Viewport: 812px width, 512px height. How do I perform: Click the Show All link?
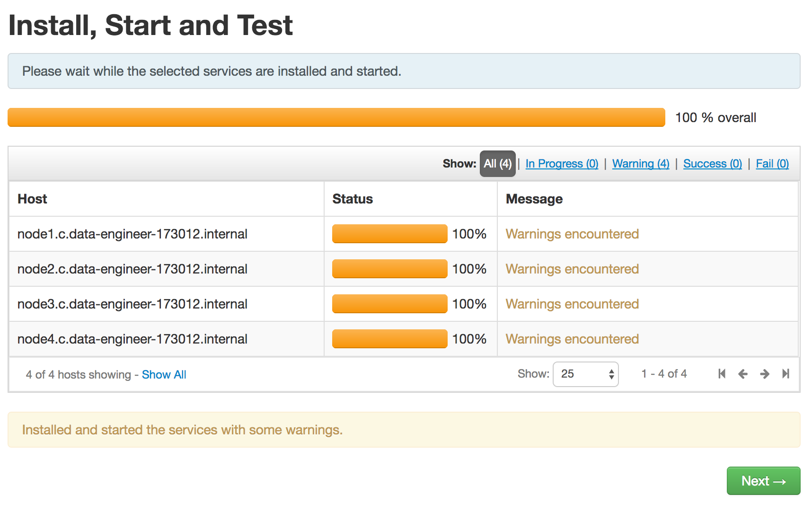pos(164,375)
